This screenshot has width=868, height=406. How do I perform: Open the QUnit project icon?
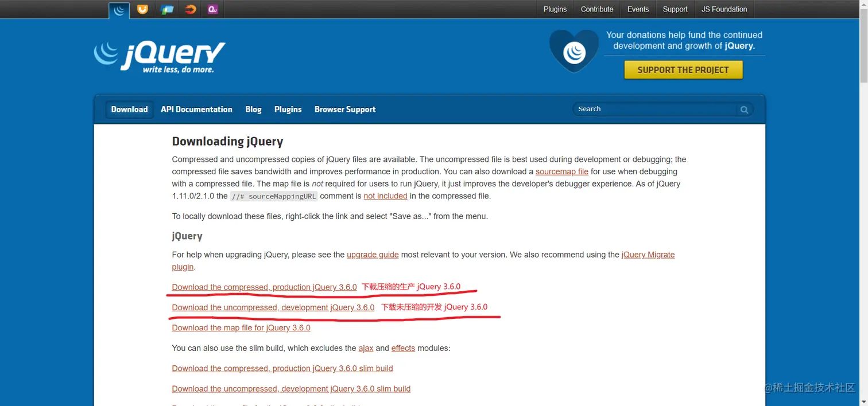pos(213,9)
